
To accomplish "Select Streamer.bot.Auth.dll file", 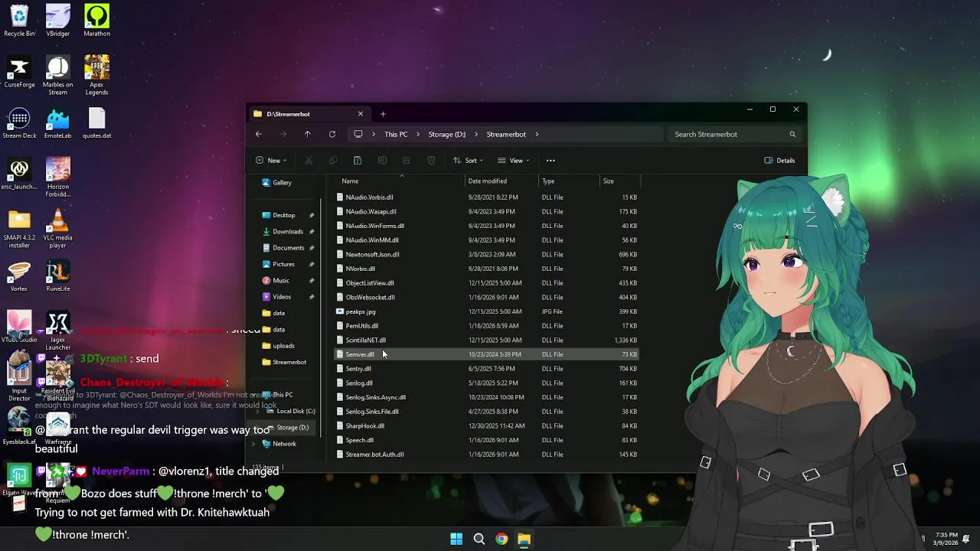I will pyautogui.click(x=487, y=455).
